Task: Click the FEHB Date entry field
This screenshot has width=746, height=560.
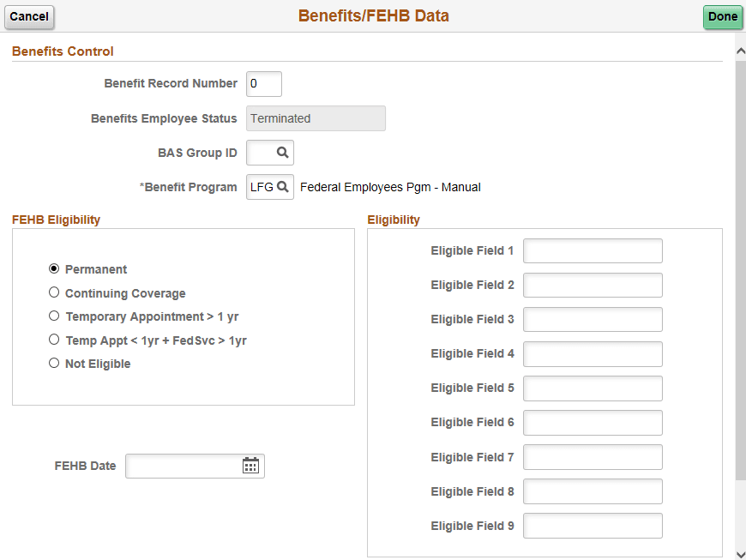Action: (180, 466)
